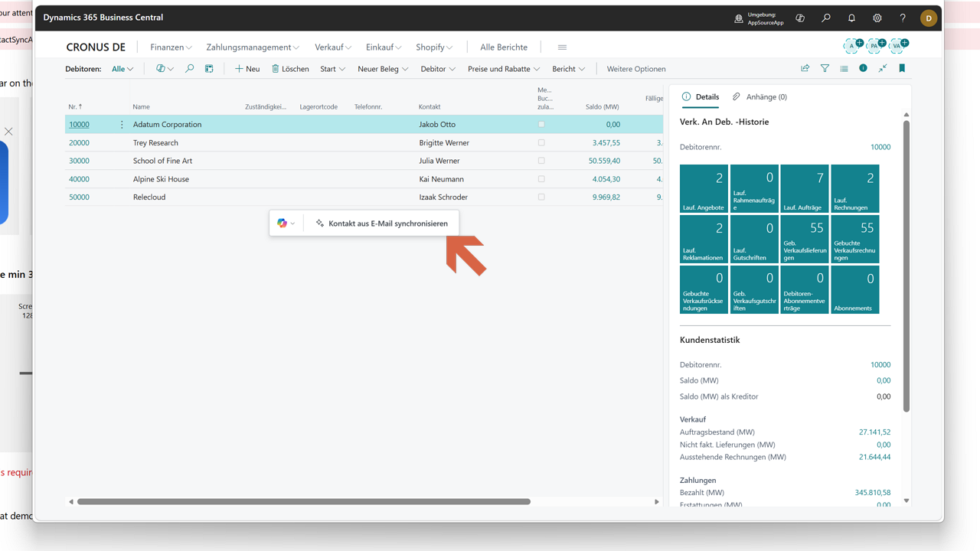The image size is (980, 551).
Task: Add team member A agent icon
Action: point(853,46)
